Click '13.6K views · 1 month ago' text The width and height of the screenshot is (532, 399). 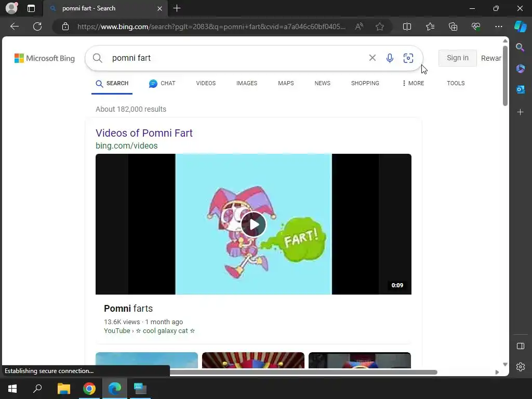tap(143, 322)
